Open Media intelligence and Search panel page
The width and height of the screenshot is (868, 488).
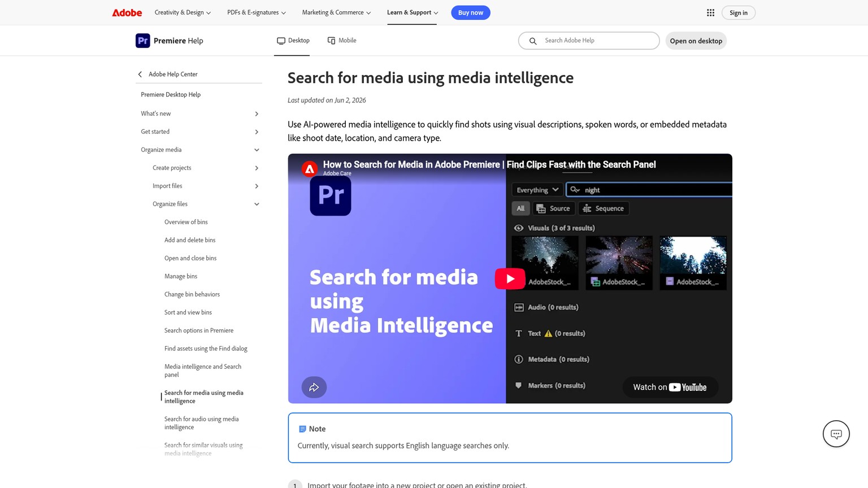203,371
